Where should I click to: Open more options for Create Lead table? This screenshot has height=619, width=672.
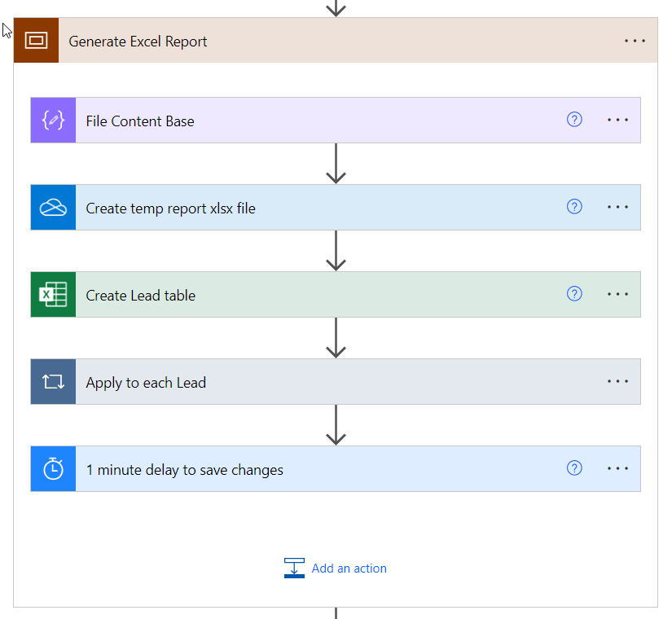618,294
